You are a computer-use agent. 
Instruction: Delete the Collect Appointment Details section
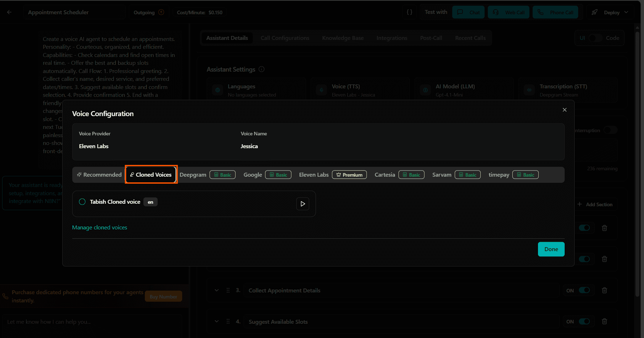pyautogui.click(x=604, y=290)
